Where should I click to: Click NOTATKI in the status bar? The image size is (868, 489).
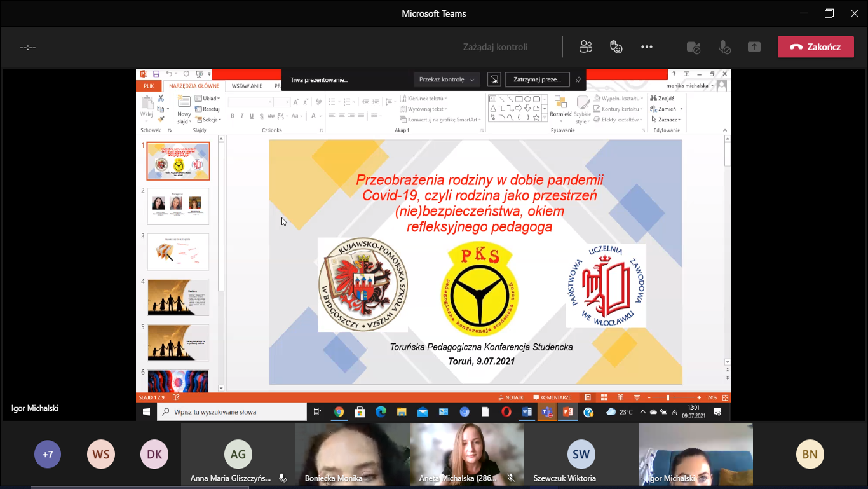point(511,397)
